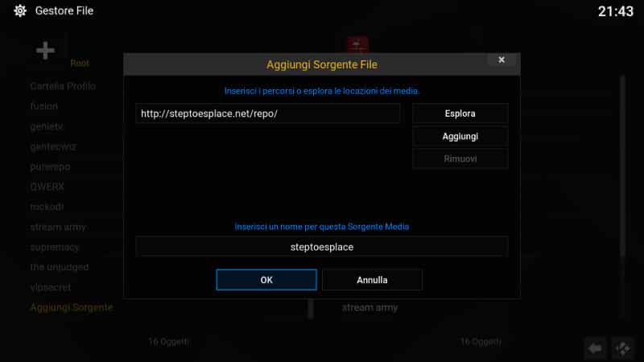Select the steptoesplace.net repo path field

268,113
